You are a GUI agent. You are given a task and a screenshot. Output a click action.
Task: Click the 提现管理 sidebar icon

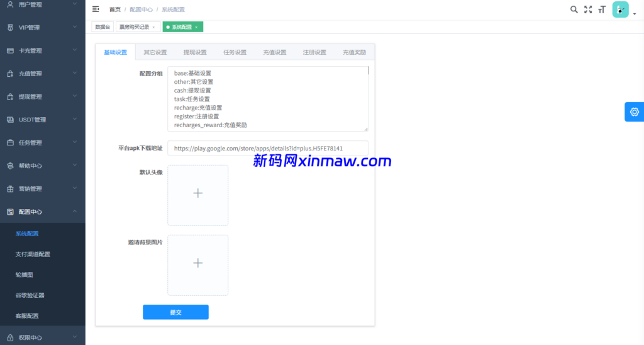point(10,96)
